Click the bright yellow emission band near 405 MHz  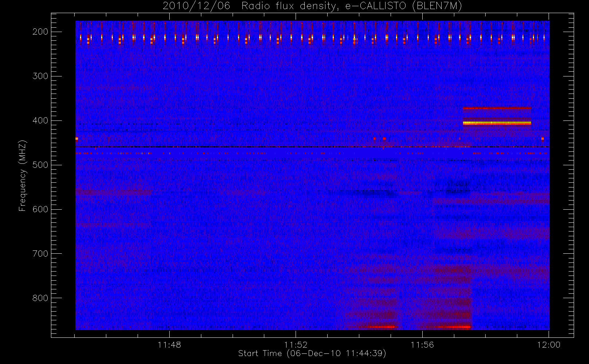click(497, 123)
